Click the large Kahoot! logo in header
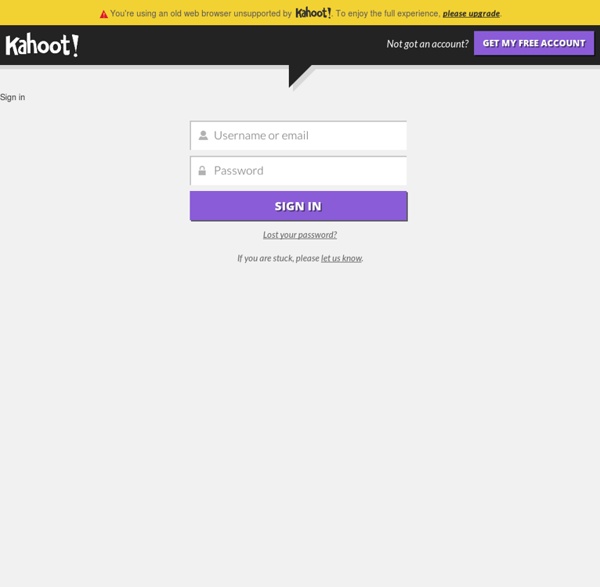This screenshot has height=587, width=600. [x=42, y=45]
